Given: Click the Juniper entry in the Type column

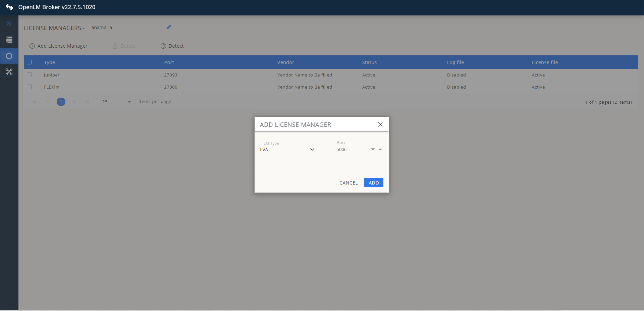Looking at the screenshot, I should point(51,75).
